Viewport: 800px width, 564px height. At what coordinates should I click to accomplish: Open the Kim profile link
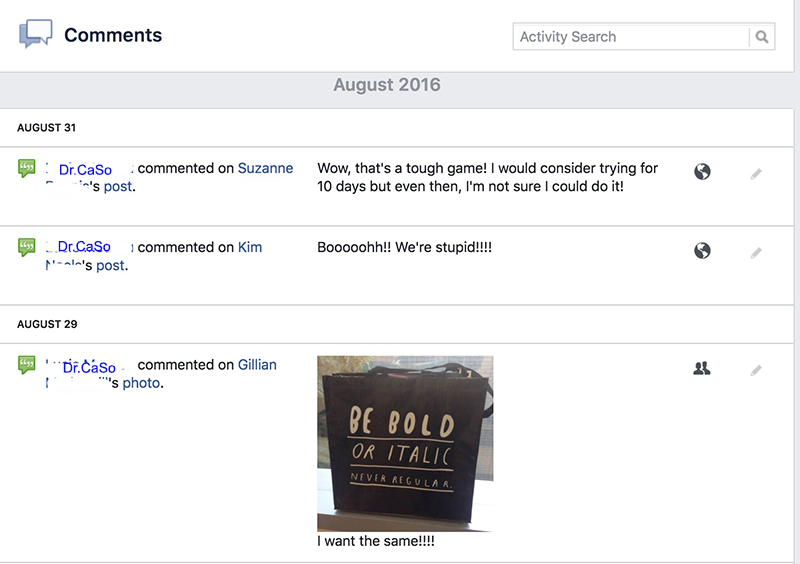coord(250,247)
